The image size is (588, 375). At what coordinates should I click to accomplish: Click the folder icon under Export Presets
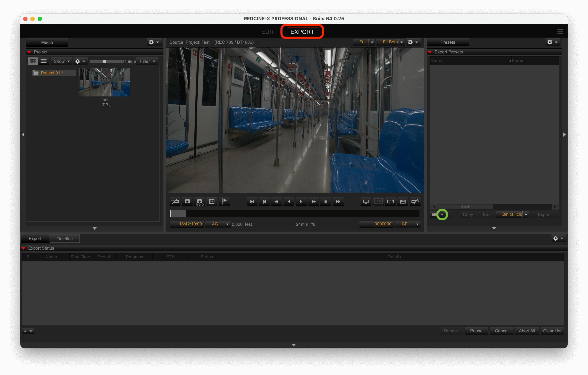tap(434, 214)
